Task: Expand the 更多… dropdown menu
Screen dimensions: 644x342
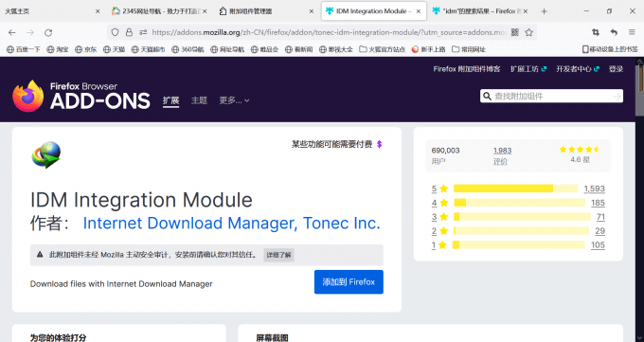Action: tap(234, 100)
